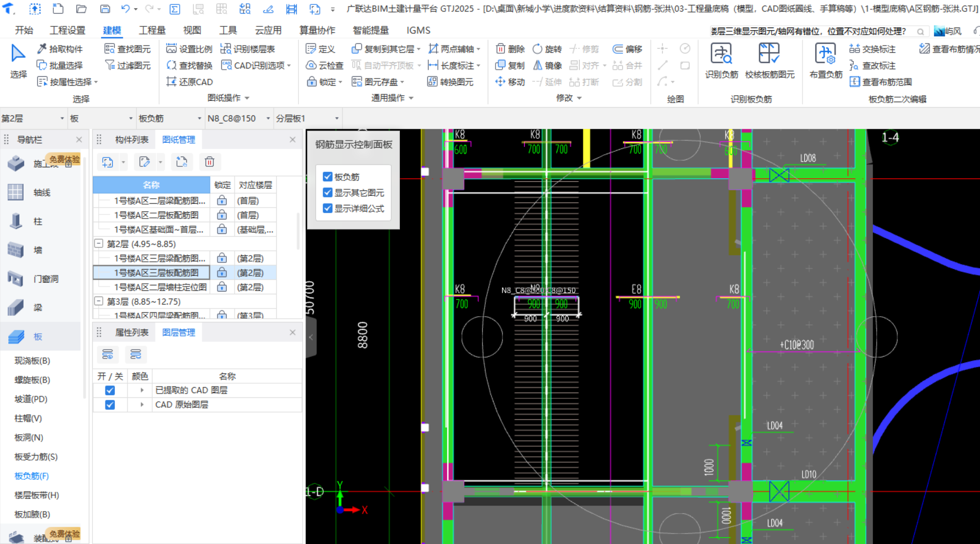Toggle CAD 原始图层 checkbox
This screenshot has width=980, height=544.
click(x=110, y=405)
